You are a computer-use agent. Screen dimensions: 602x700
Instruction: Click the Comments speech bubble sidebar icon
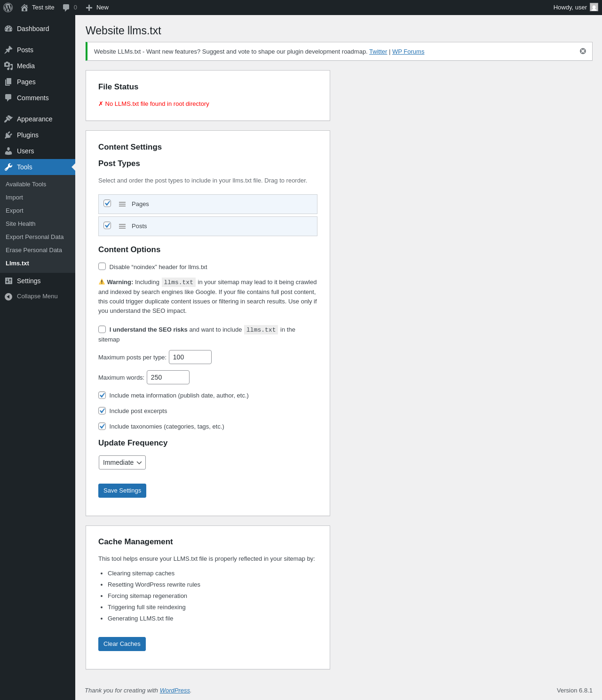(8, 98)
